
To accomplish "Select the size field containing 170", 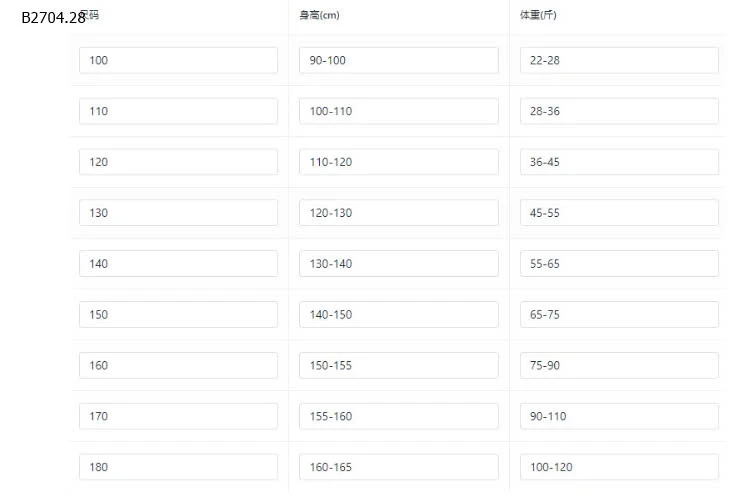I will click(178, 416).
